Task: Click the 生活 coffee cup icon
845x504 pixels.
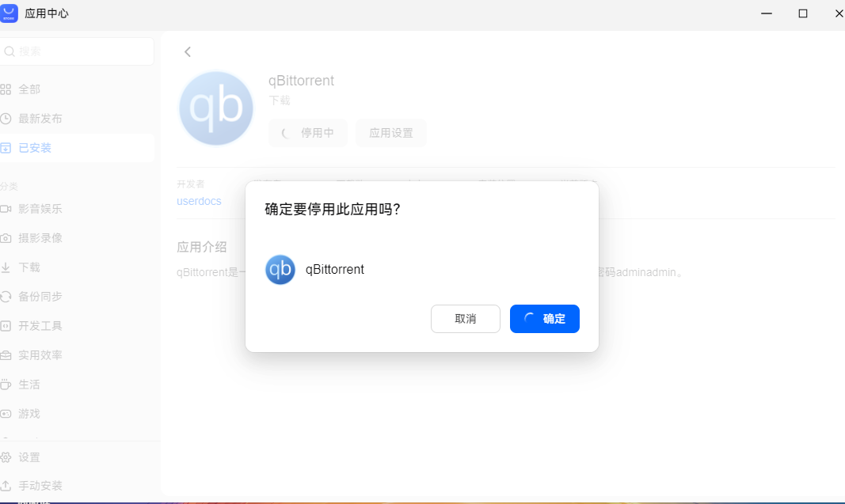Action: point(6,385)
